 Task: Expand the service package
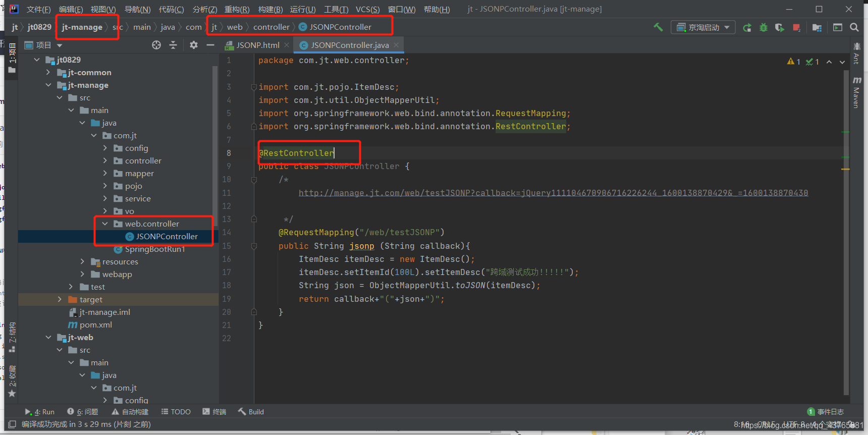(105, 198)
